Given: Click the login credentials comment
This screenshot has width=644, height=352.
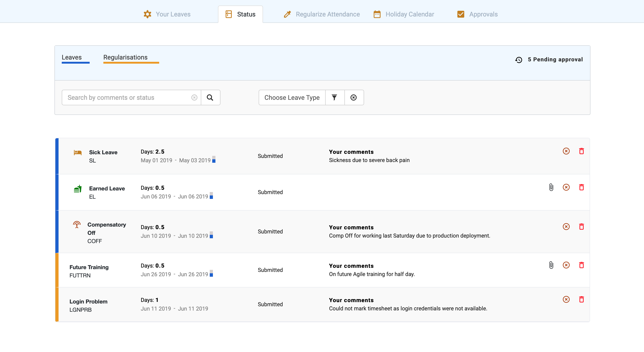Looking at the screenshot, I should click(x=408, y=309).
